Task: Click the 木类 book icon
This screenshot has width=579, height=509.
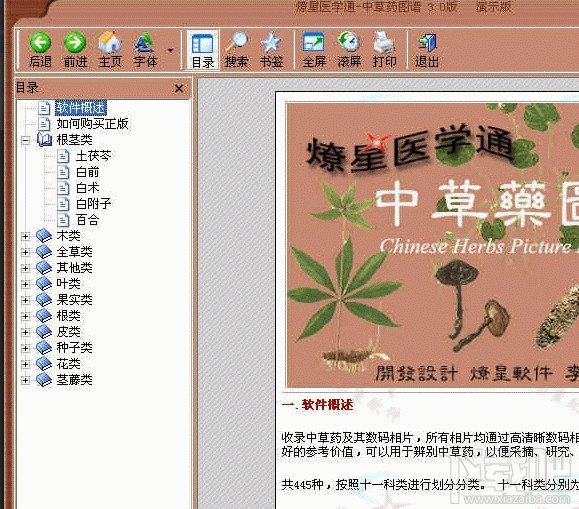Action: point(44,235)
